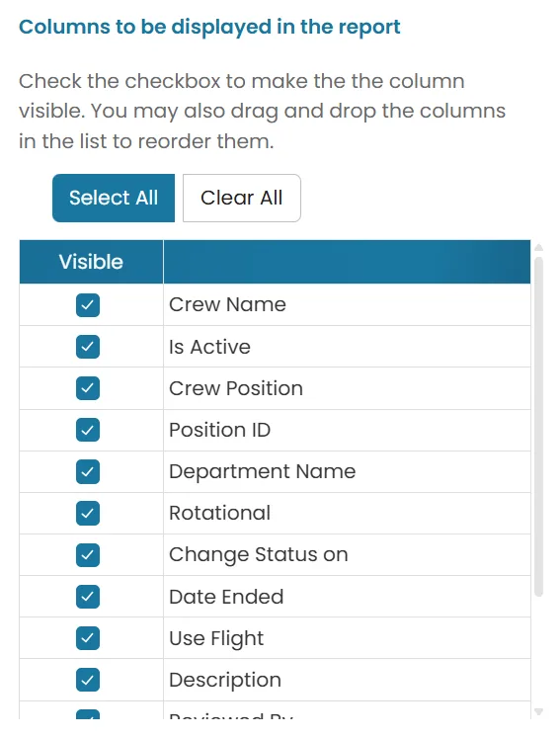Toggle the Is Active column checkbox

tap(88, 347)
